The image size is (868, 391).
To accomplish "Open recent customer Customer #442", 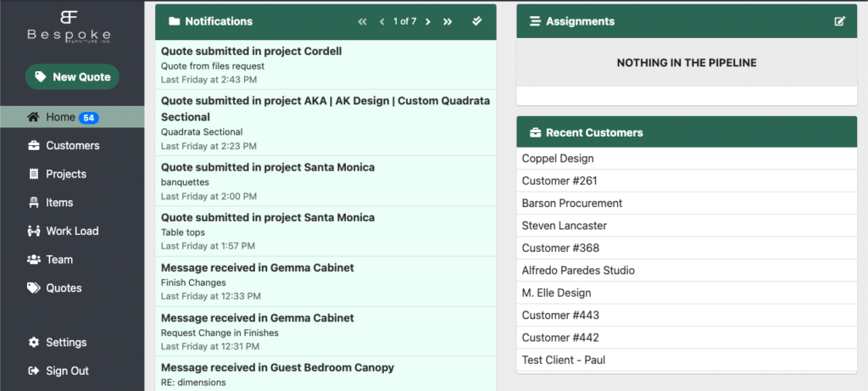I will pos(687,338).
